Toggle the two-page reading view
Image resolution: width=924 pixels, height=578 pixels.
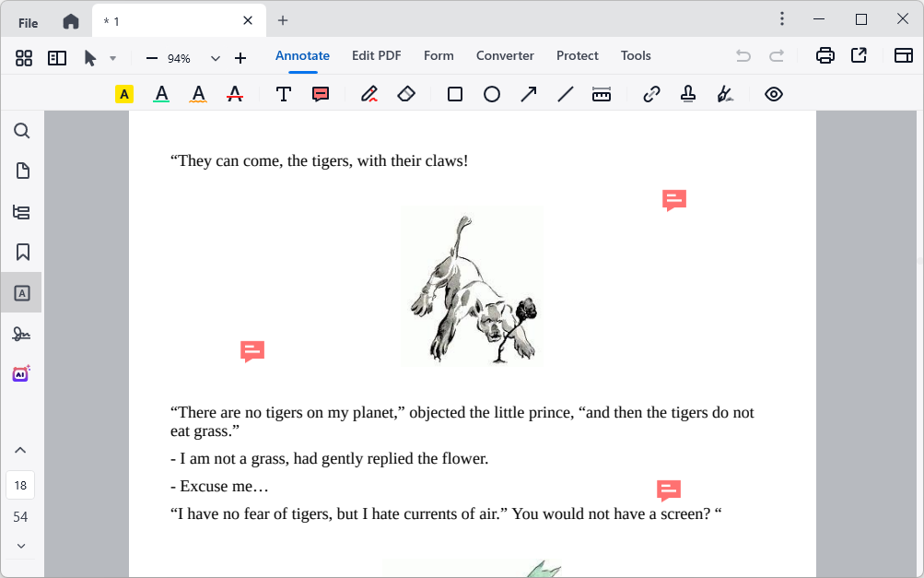57,58
